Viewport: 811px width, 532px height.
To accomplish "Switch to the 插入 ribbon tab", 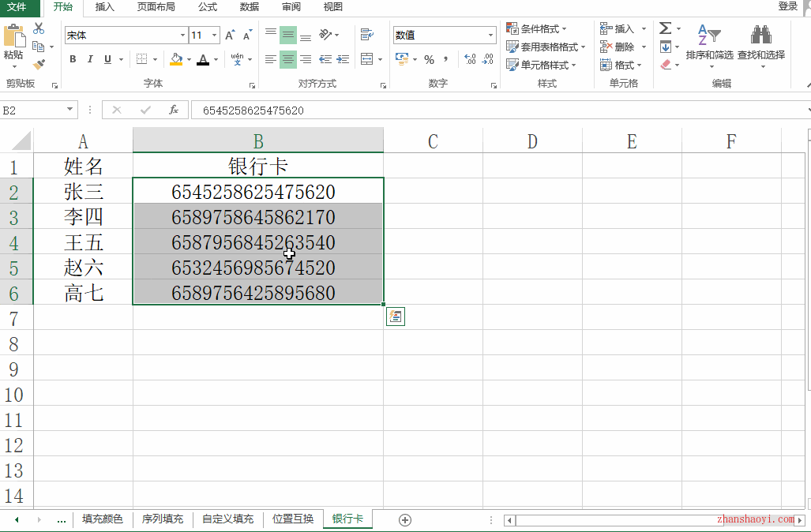I will [x=105, y=7].
